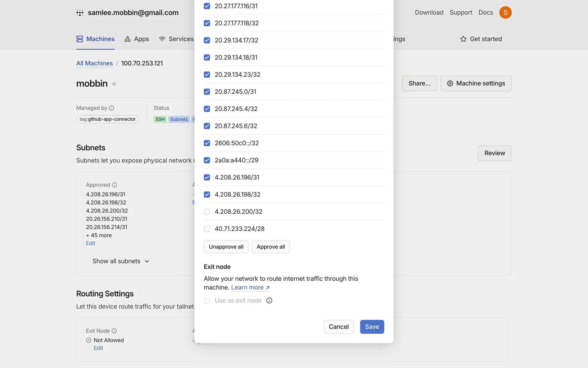Click info icon next to Approved
588x368 pixels.
(115, 185)
